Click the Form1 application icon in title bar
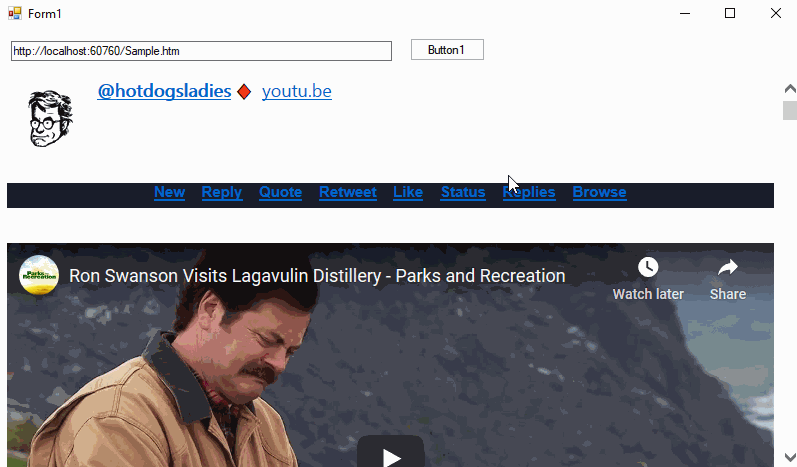797x467 pixels. [15, 13]
